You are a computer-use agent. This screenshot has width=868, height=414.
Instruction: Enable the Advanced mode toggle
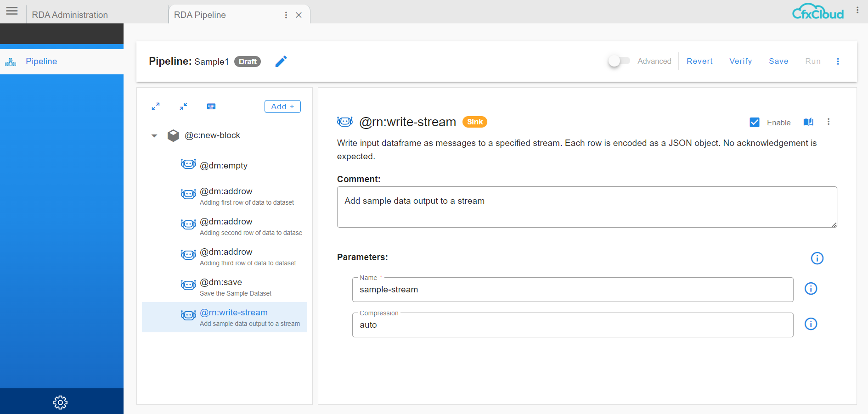pyautogui.click(x=619, y=61)
